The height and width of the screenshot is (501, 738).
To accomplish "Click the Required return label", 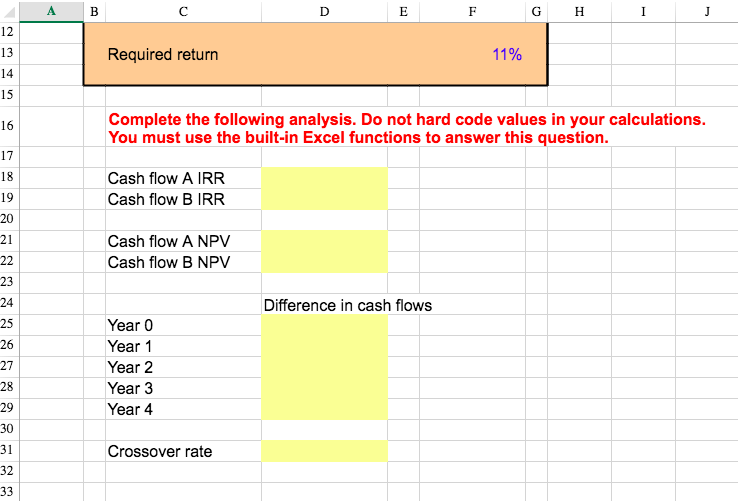I will (163, 55).
